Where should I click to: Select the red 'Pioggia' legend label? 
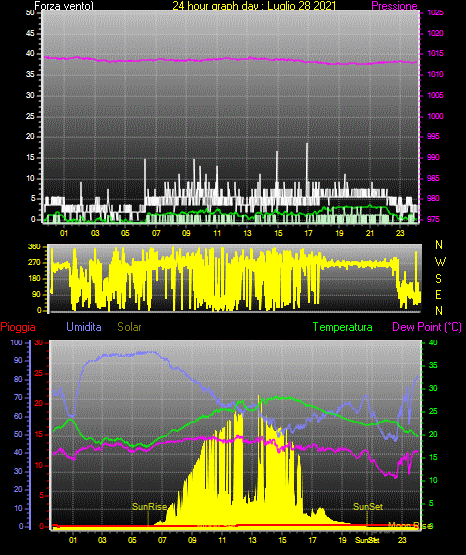click(x=18, y=327)
